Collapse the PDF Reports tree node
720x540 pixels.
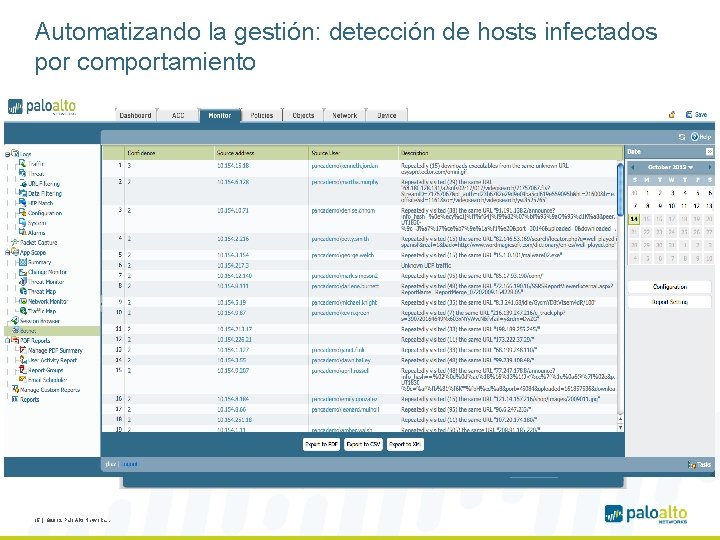[7, 340]
